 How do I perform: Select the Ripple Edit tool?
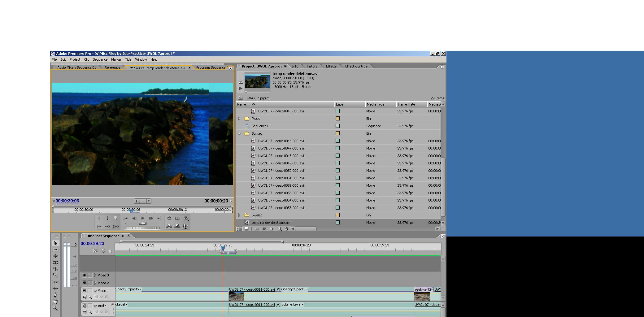[55, 256]
